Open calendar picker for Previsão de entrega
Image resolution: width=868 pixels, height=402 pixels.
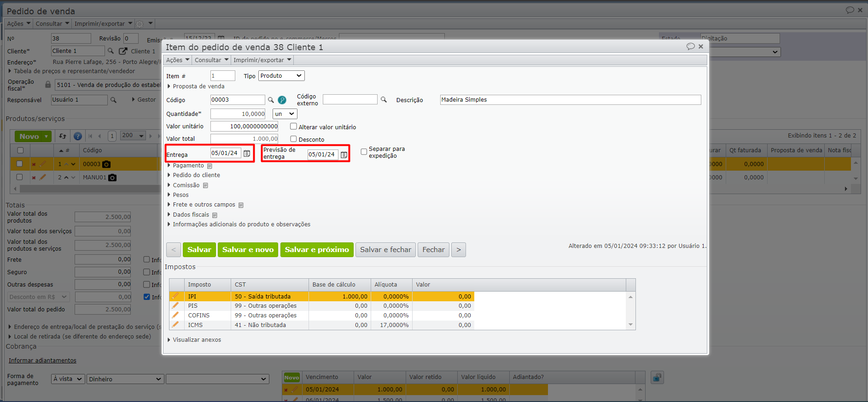coord(344,155)
